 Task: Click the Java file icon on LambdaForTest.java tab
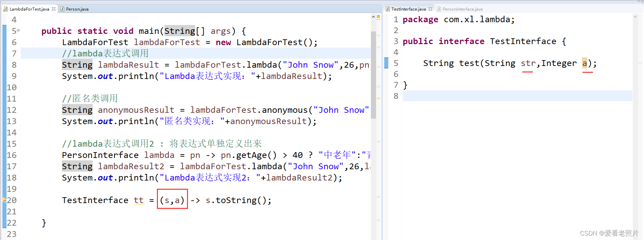point(6,9)
